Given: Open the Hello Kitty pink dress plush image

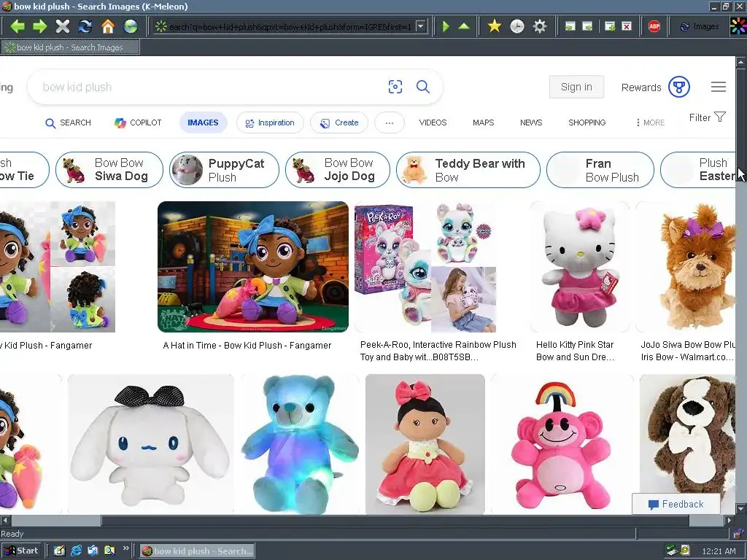Looking at the screenshot, I should pyautogui.click(x=580, y=267).
